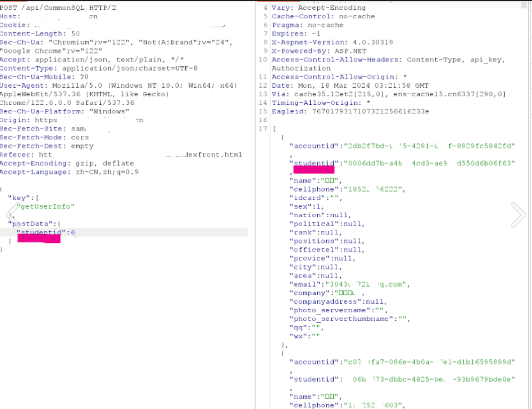Select the "getUserInfo" key value
This screenshot has height=409, width=532.
[x=45, y=207]
